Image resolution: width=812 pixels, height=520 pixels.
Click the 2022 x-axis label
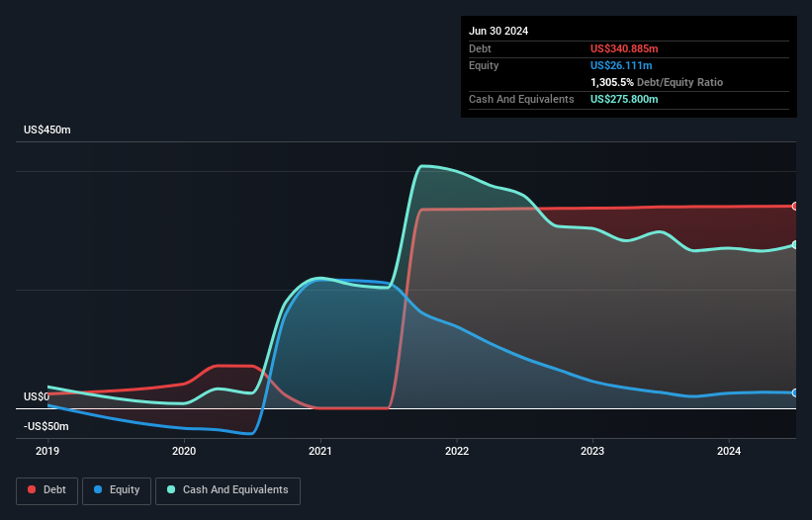click(x=457, y=451)
